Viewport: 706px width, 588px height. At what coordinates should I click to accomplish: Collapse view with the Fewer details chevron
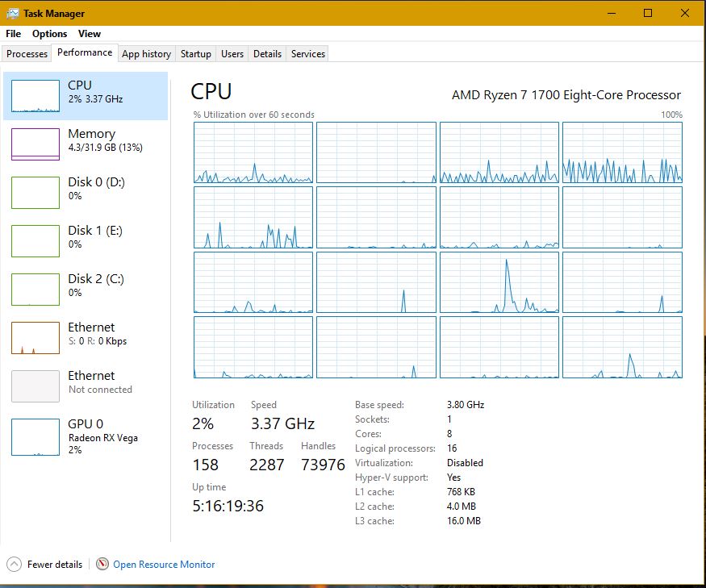point(14,564)
